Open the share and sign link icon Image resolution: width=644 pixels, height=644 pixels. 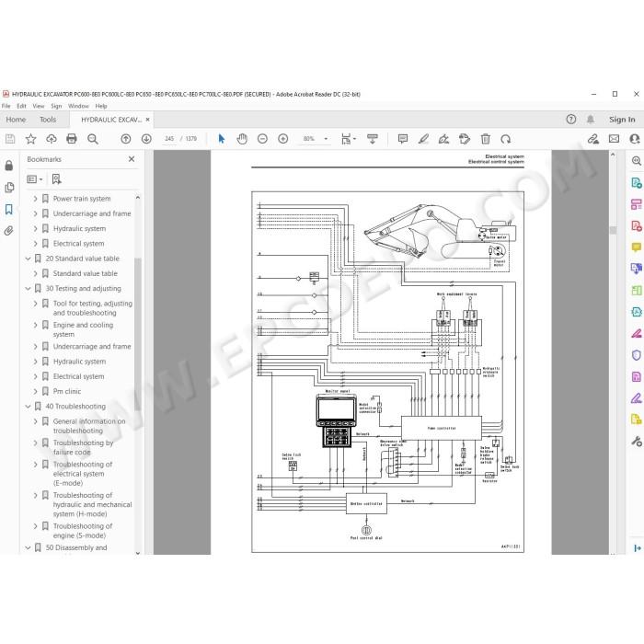tap(593, 139)
